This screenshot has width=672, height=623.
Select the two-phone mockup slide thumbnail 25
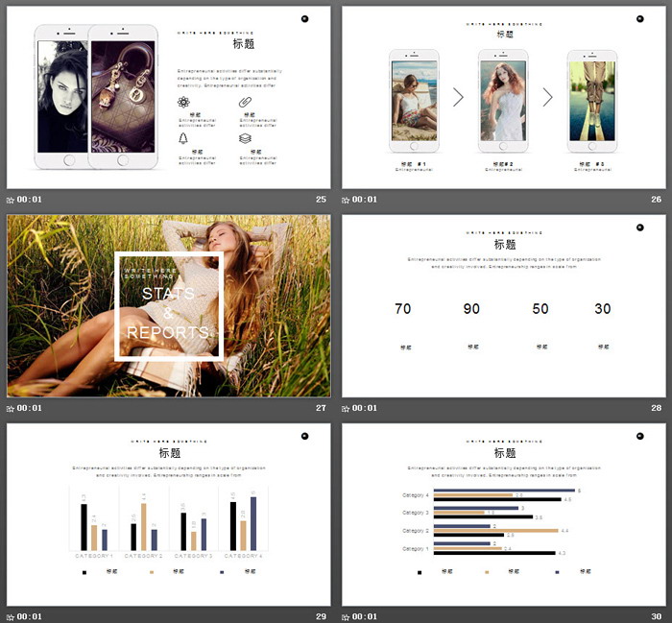pos(168,97)
